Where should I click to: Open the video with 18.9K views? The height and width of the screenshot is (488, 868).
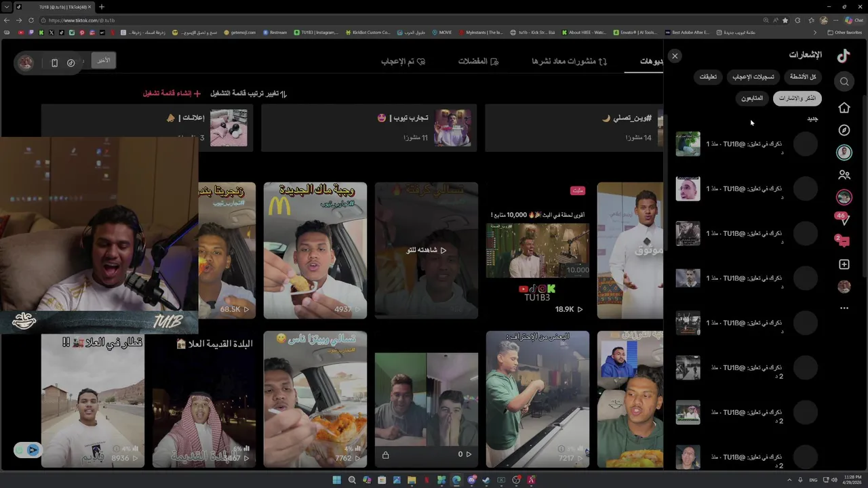[x=538, y=250]
